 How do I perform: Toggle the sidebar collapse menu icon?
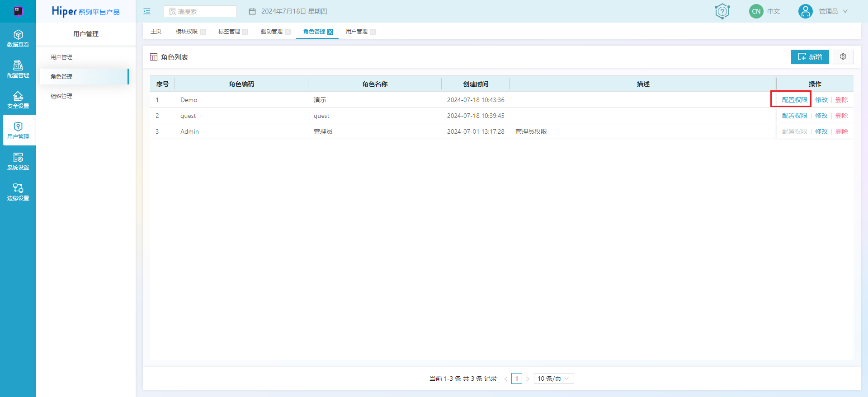click(147, 11)
